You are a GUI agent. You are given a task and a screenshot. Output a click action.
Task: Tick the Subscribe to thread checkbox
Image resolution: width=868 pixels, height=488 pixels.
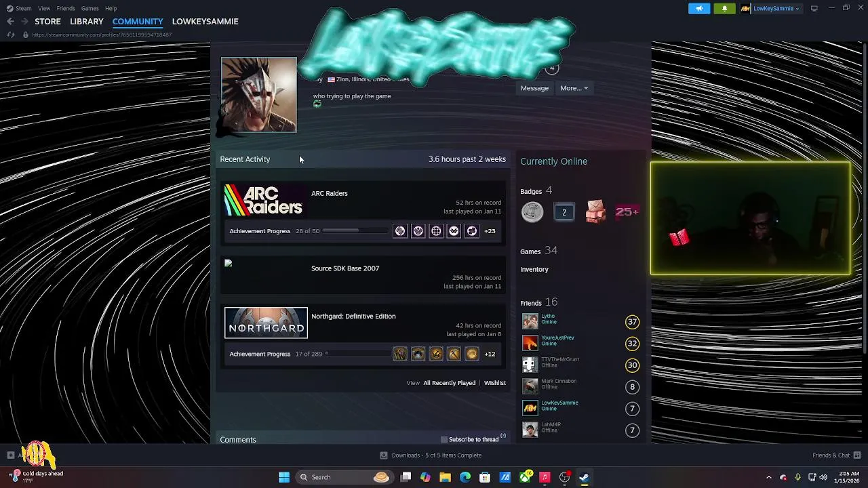point(444,440)
